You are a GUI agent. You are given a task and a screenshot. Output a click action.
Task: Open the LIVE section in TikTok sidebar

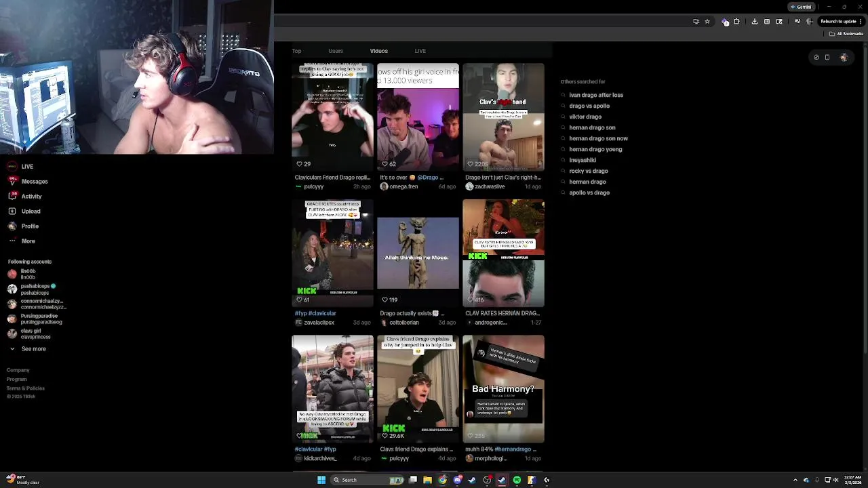(20, 167)
